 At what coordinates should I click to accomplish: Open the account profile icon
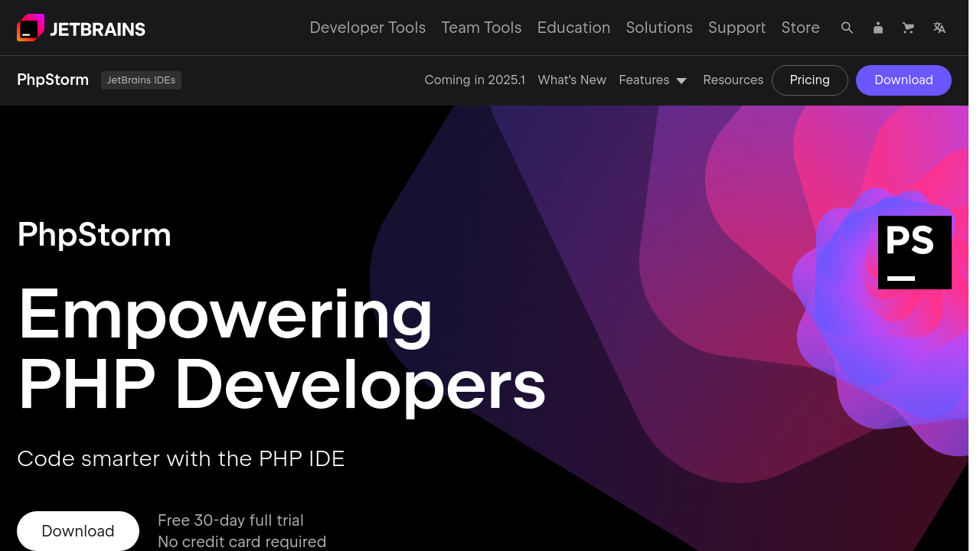[x=878, y=28]
